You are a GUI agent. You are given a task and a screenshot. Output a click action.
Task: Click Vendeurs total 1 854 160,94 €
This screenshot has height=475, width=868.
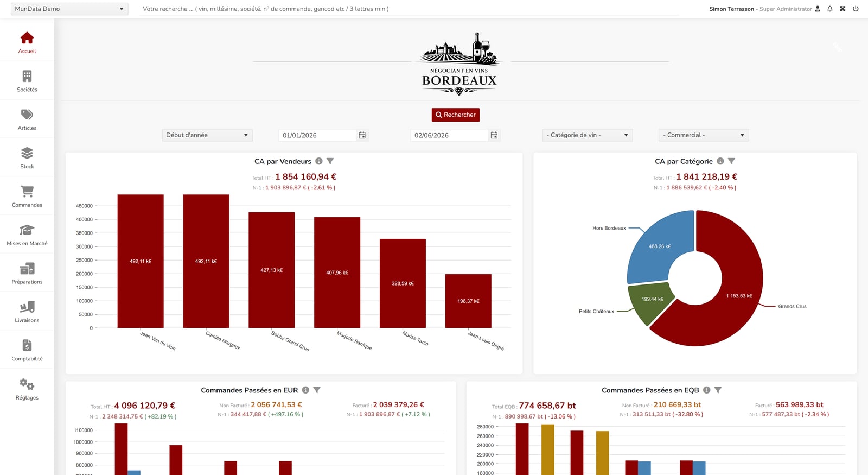[305, 176]
